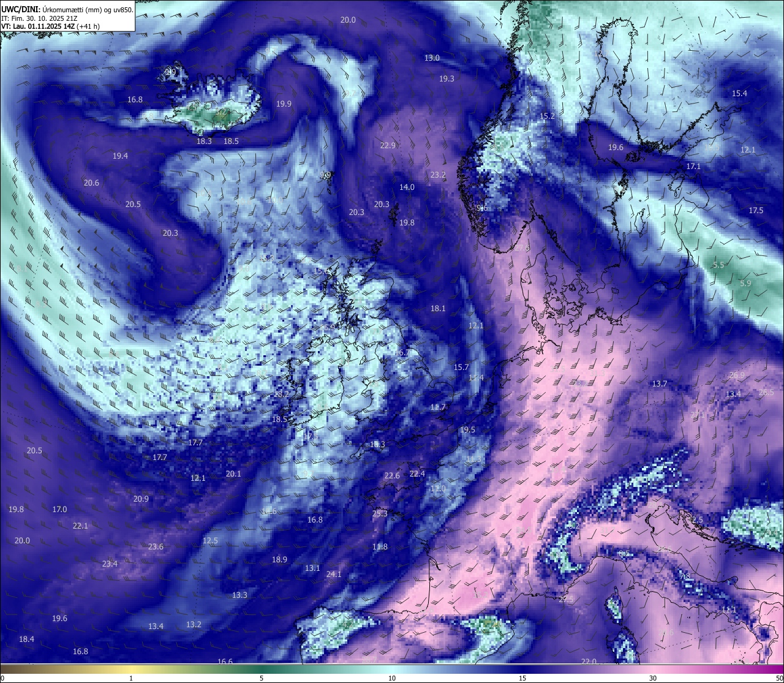Select the value 18.3 south of Iceland

click(204, 141)
